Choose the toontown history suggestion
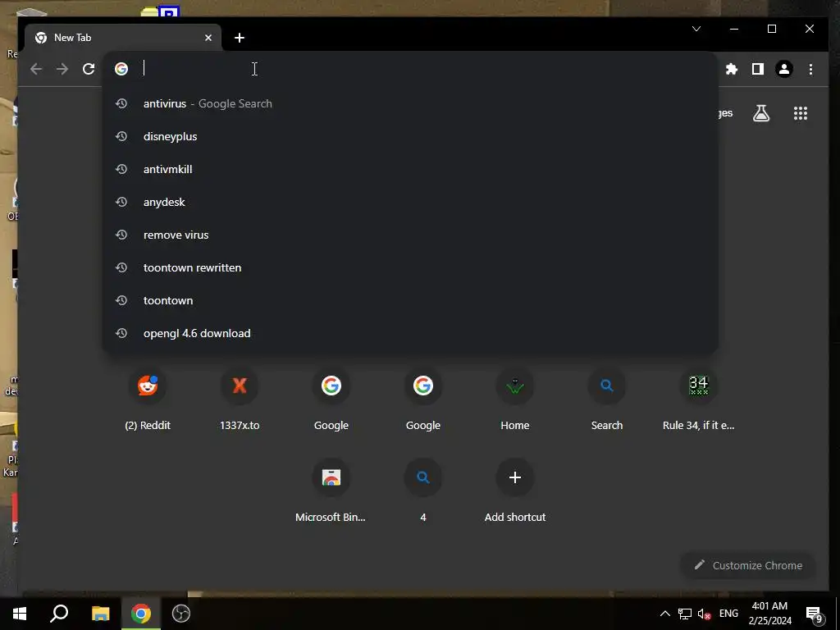Image resolution: width=840 pixels, height=630 pixels. click(x=410, y=300)
